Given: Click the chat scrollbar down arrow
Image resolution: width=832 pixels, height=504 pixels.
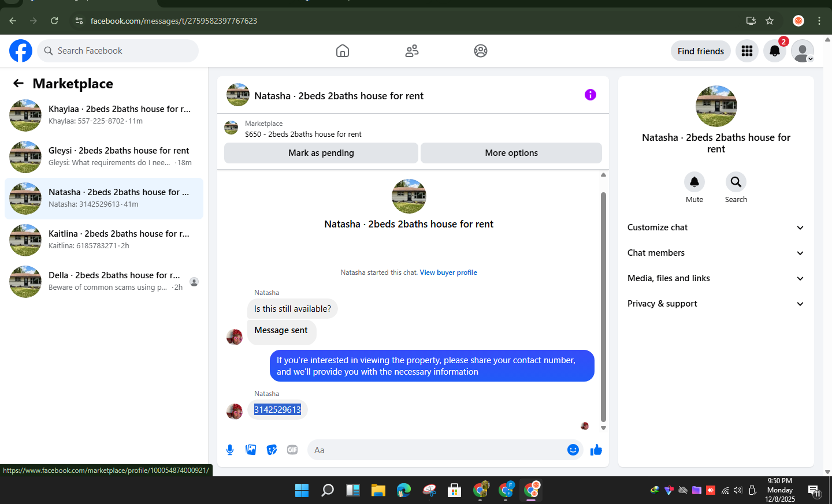Looking at the screenshot, I should point(603,428).
